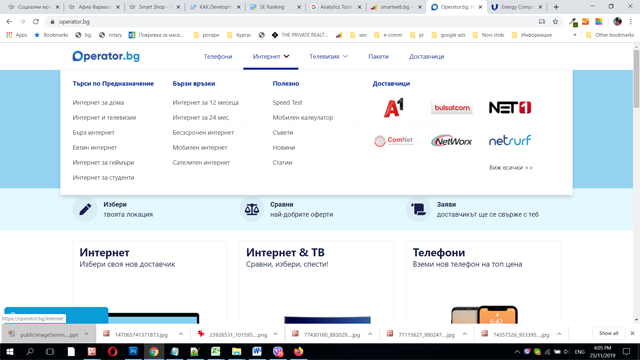Screen dimensions: 640x360
Task: Expand options for 77115627_980247...jpg download
Action: 465,334
